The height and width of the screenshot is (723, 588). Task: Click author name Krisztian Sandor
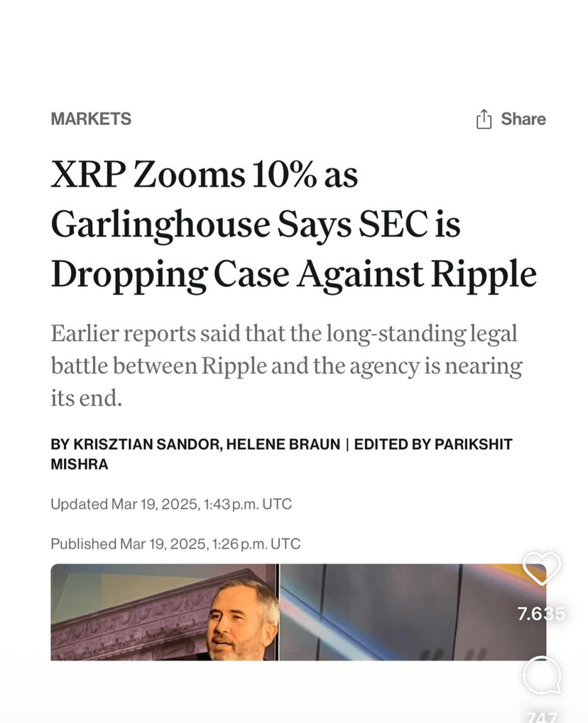146,445
